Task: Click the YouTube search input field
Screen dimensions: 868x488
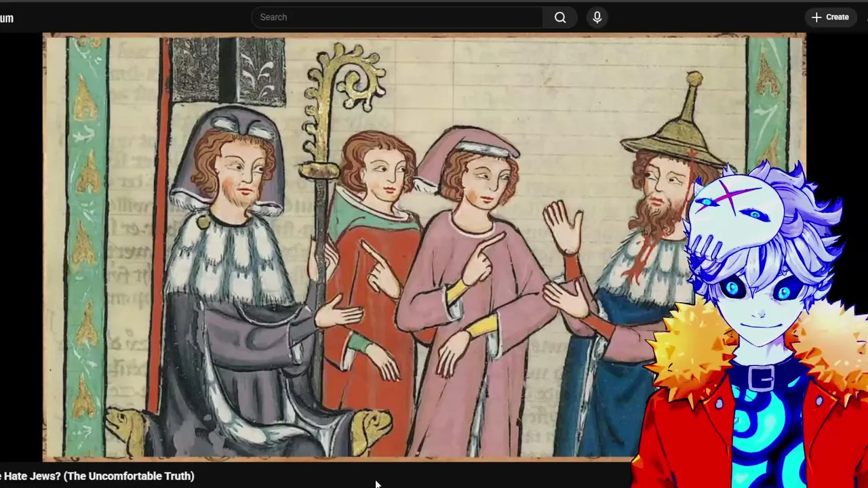Action: click(397, 17)
